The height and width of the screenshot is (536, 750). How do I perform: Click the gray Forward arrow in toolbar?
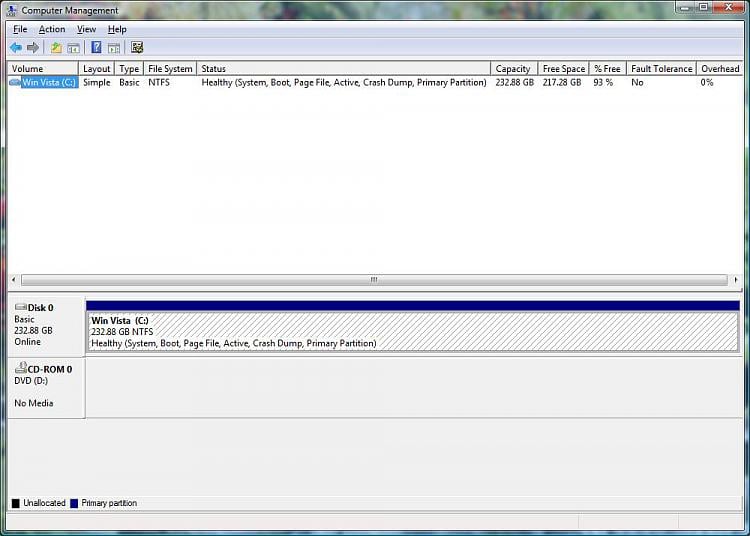tap(33, 47)
